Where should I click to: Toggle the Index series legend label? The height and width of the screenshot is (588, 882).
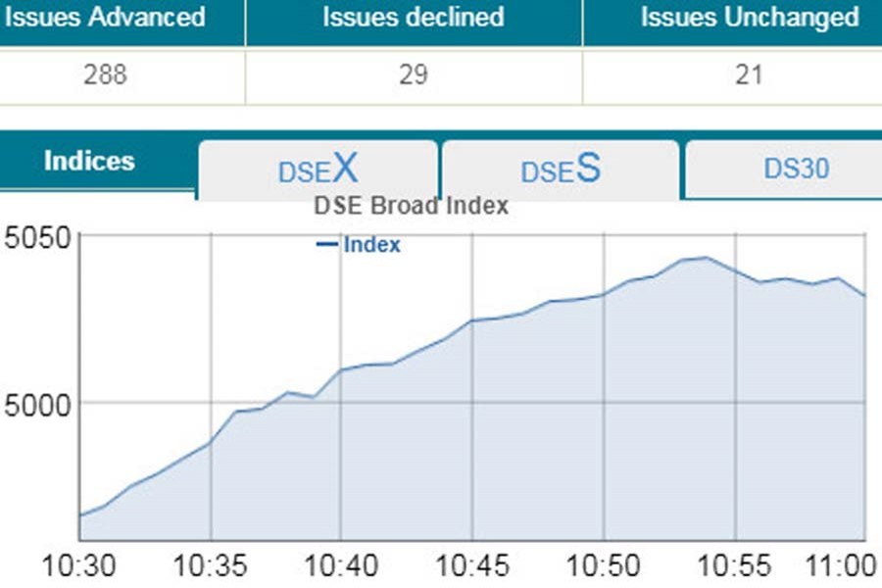[371, 245]
